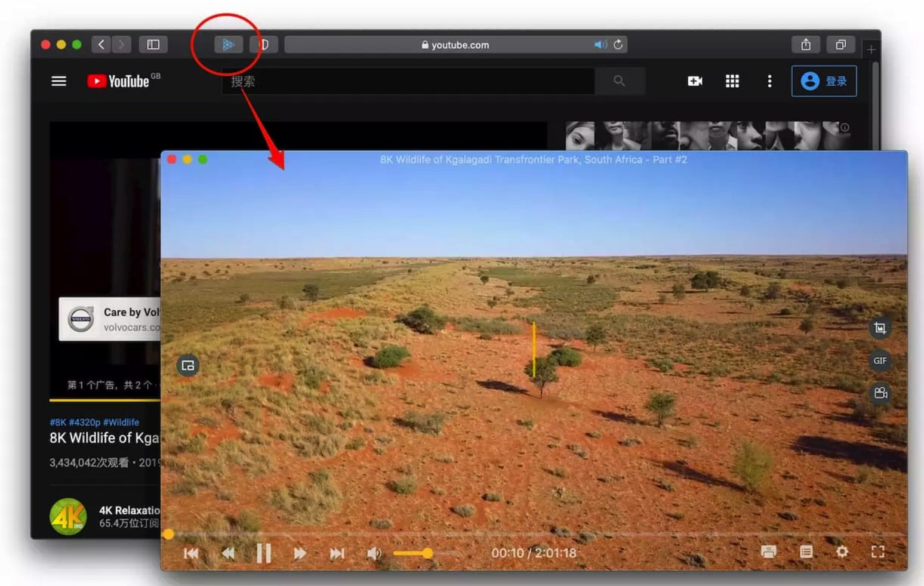
Task: Start video recording with camera icon
Action: 880,393
